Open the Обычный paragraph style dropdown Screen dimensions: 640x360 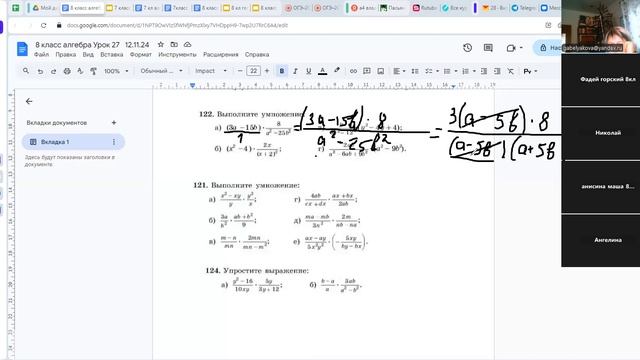162,71
